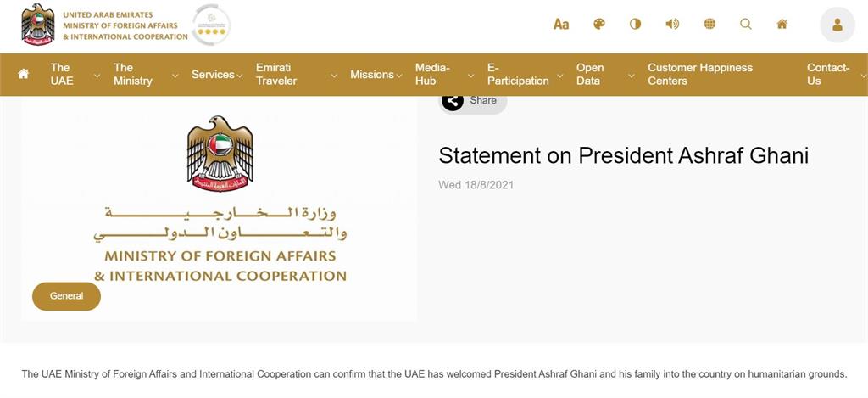
Task: Click the Share icon button
Action: click(x=453, y=100)
